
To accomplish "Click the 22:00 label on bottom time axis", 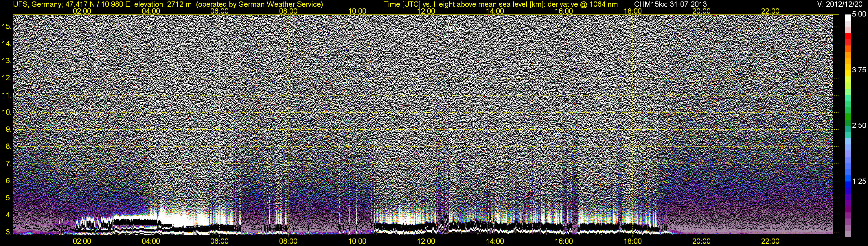I will (x=770, y=241).
